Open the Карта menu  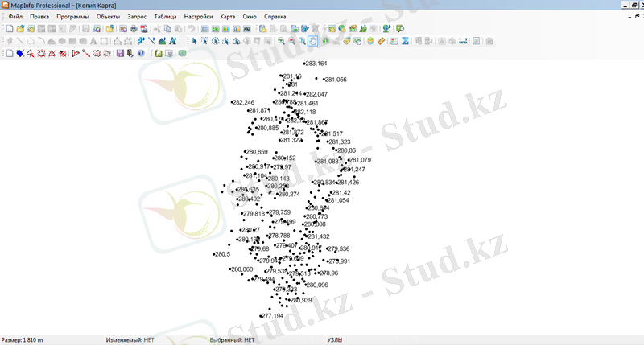coord(228,17)
